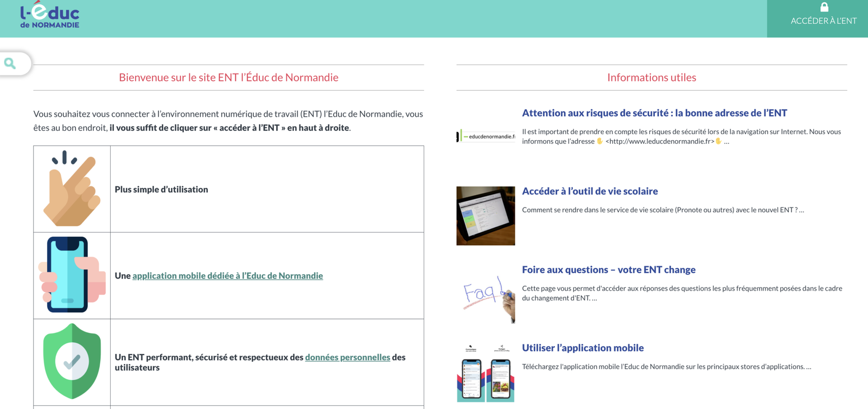
Task: Click the handwritten Faq thumbnail image
Action: pos(486,294)
